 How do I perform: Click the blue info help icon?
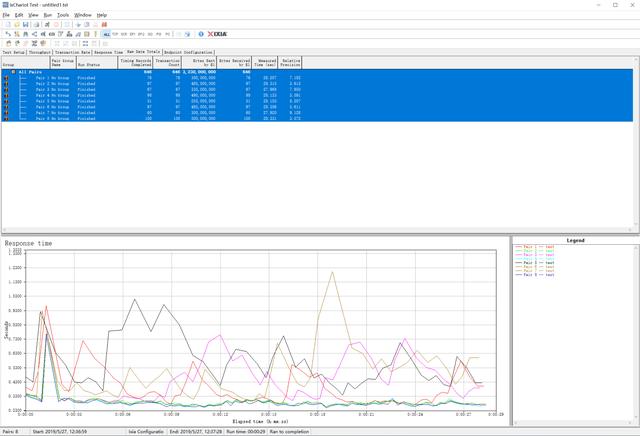click(200, 34)
